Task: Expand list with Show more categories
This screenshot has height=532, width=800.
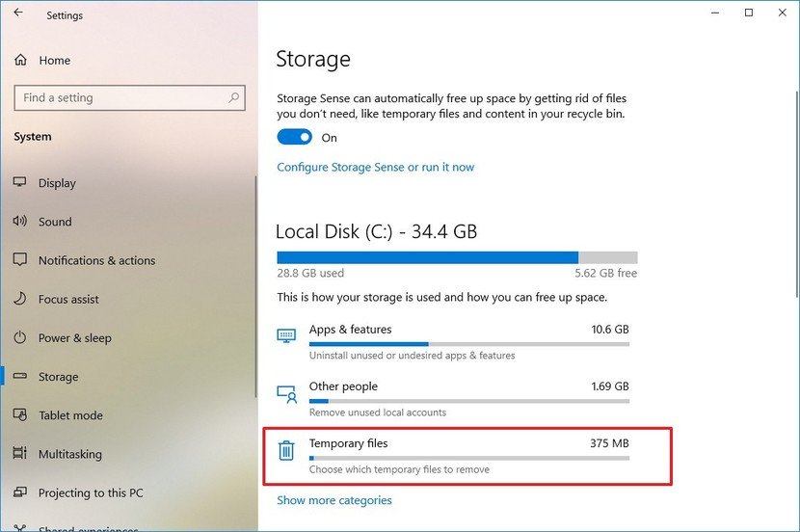Action: pyautogui.click(x=334, y=500)
